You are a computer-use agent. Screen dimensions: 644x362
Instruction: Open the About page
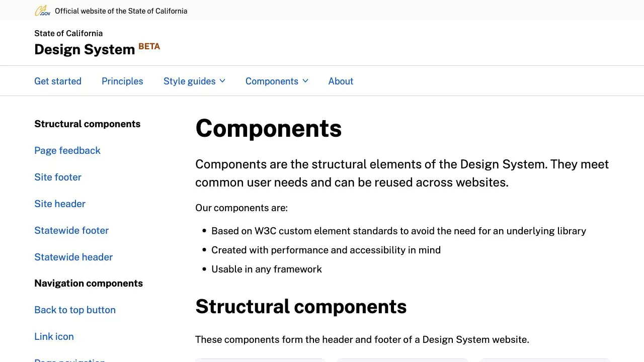[x=341, y=81]
